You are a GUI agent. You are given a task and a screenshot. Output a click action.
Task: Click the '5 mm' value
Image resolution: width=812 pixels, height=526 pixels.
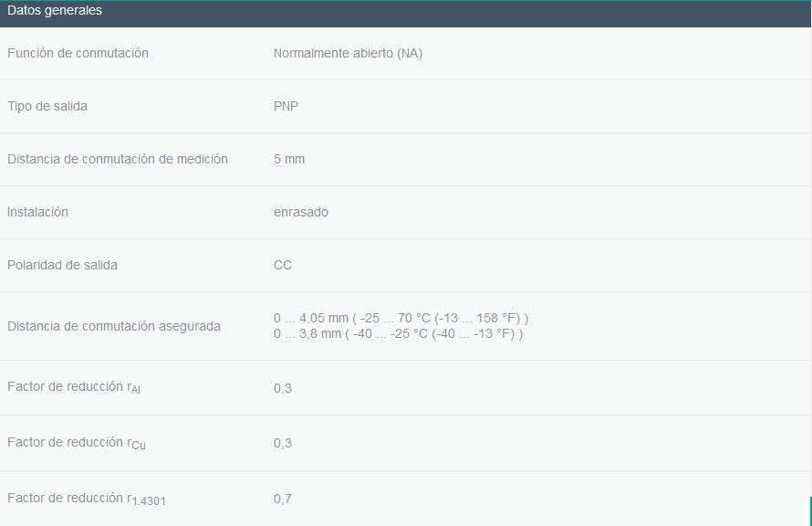pos(289,159)
